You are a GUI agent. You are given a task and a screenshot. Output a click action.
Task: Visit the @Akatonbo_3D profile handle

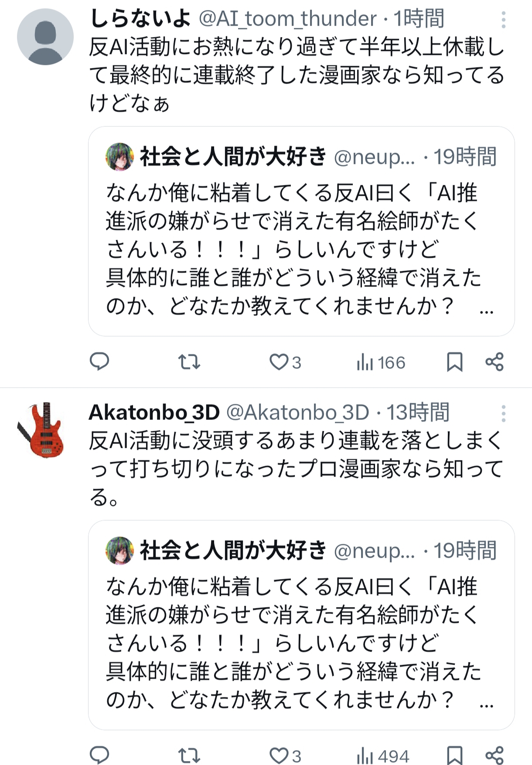pos(297,413)
